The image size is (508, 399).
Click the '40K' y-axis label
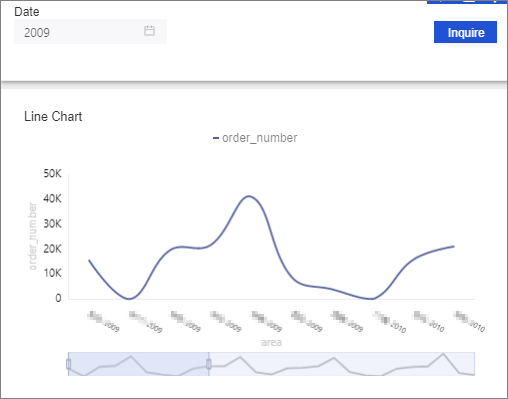tap(53, 199)
